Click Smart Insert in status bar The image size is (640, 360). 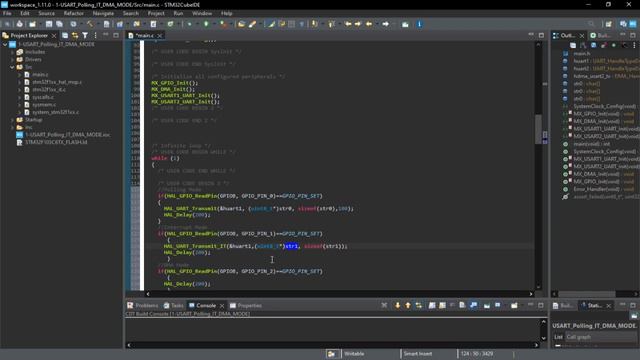click(418, 354)
